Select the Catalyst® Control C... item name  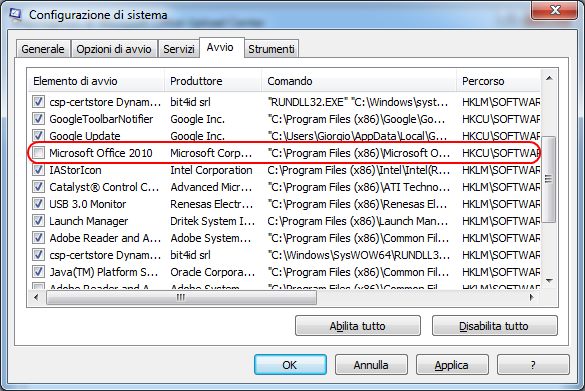click(104, 187)
